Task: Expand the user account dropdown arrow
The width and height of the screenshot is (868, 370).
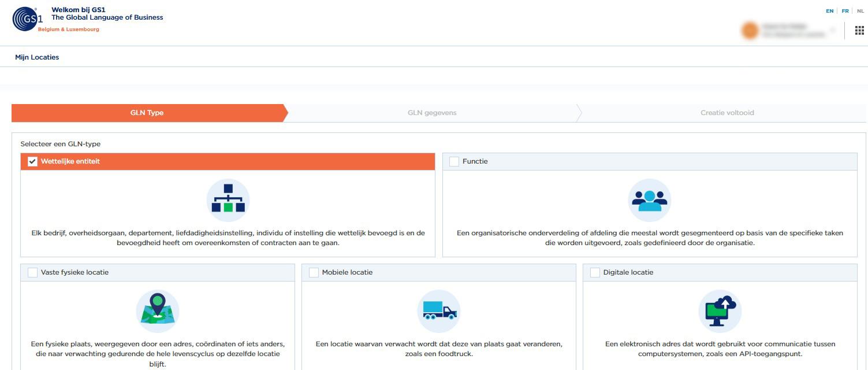Action: pyautogui.click(x=833, y=30)
